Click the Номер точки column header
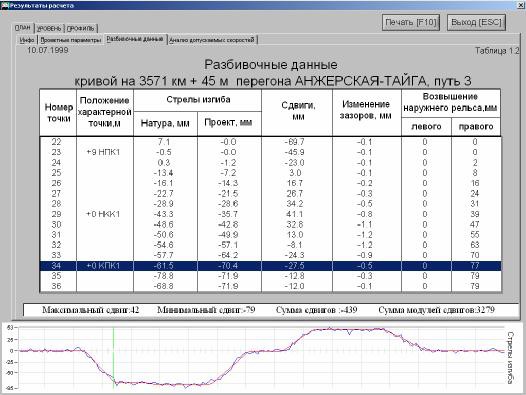 click(58, 113)
